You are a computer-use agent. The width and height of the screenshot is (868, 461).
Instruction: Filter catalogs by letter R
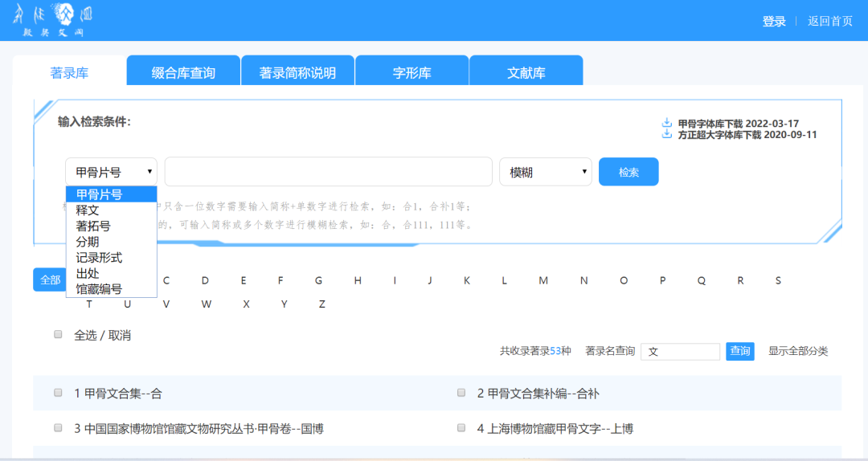740,280
